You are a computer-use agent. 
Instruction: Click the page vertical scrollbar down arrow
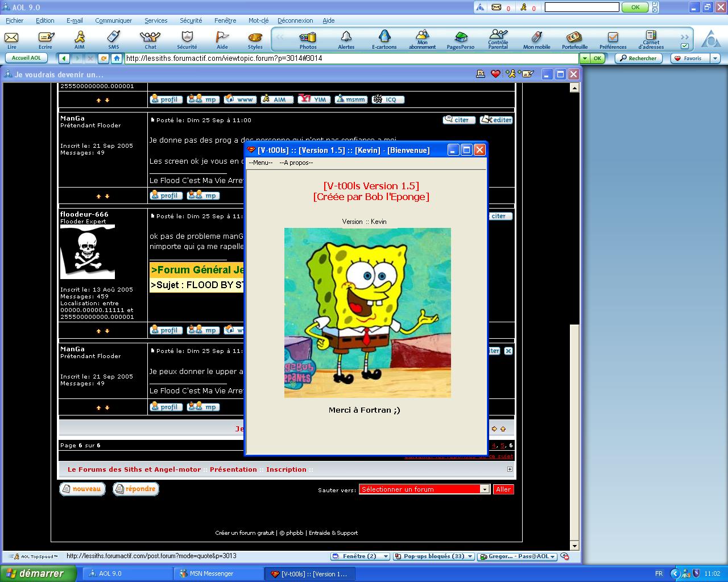coord(574,546)
